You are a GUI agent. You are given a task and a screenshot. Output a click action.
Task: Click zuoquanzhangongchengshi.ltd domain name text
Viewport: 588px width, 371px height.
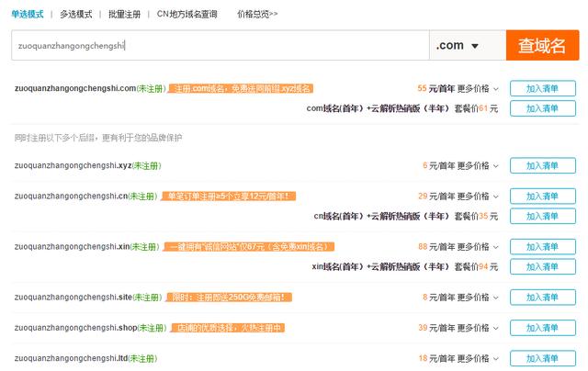71,359
